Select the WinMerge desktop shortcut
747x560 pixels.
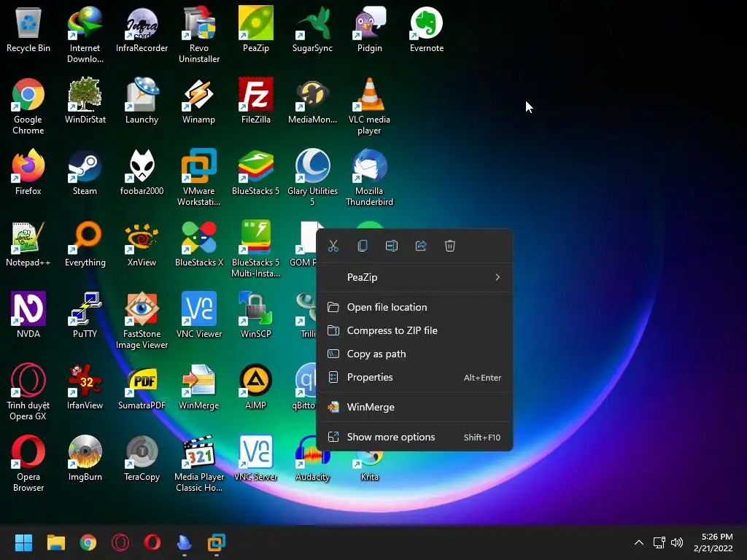click(x=199, y=386)
